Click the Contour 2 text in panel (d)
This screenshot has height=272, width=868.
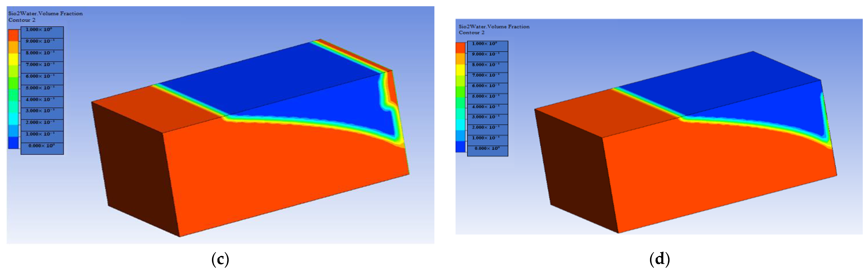(471, 33)
